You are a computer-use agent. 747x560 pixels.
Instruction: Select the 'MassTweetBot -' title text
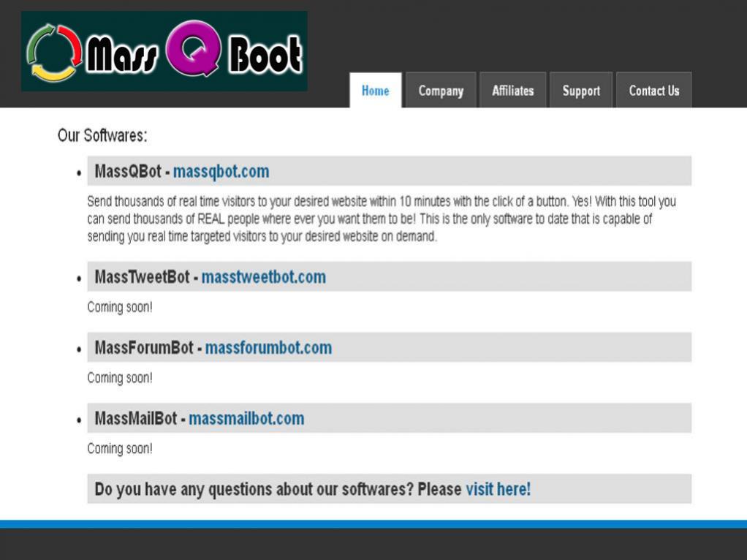[146, 277]
